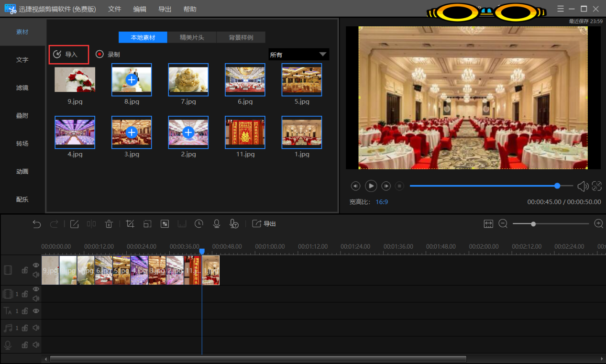Switch to the 精美片头 tab
The height and width of the screenshot is (364, 606).
pyautogui.click(x=192, y=37)
